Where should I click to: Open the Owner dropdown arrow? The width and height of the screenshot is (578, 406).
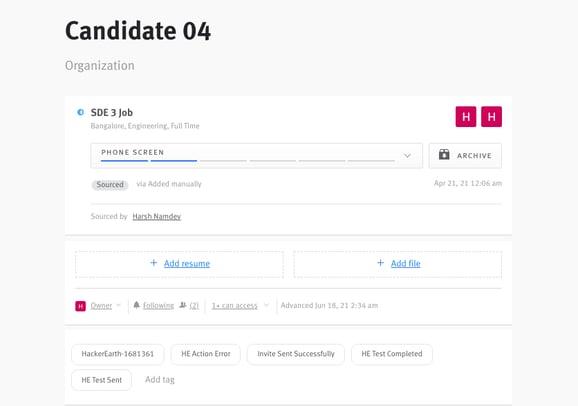pyautogui.click(x=119, y=305)
